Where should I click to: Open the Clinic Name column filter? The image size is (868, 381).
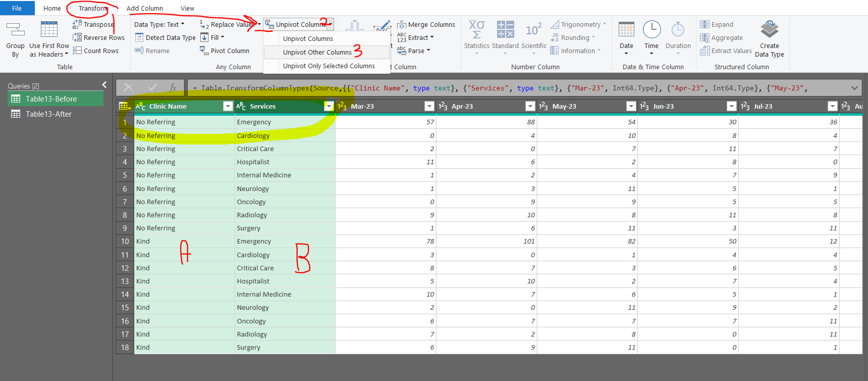coord(228,106)
